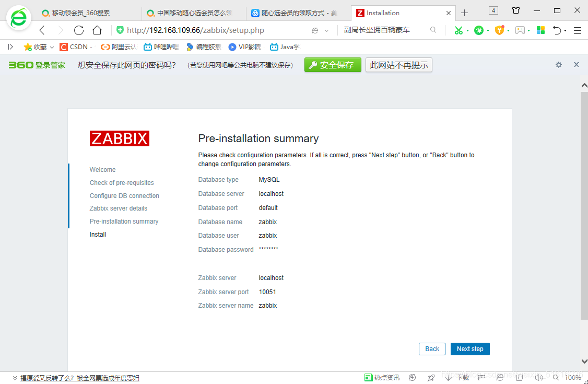Open the game controller dropdown arrow
588x384 pixels.
click(x=529, y=31)
